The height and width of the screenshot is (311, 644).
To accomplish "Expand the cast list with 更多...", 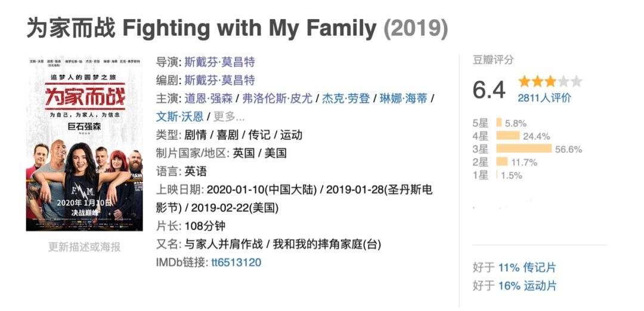I will coord(229,116).
